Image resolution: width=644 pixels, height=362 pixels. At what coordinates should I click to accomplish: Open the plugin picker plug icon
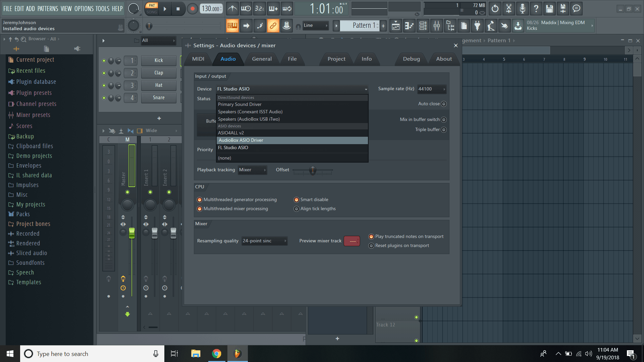pyautogui.click(x=477, y=25)
